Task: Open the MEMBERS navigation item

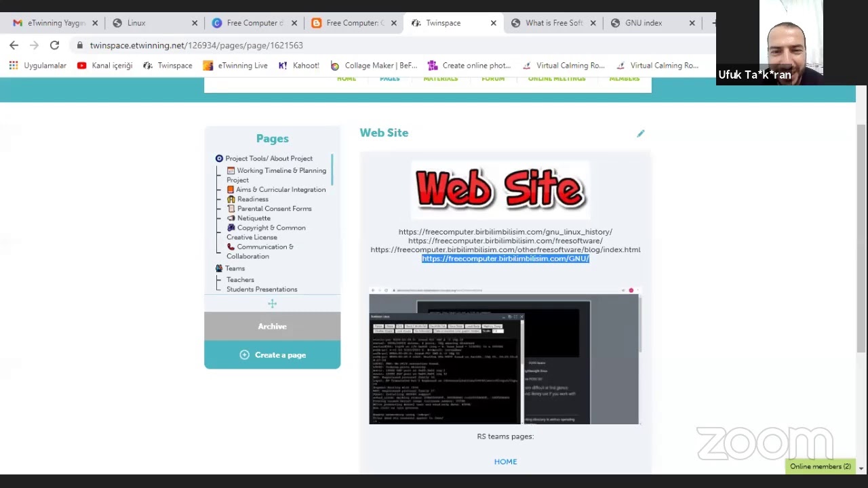Action: click(x=625, y=79)
